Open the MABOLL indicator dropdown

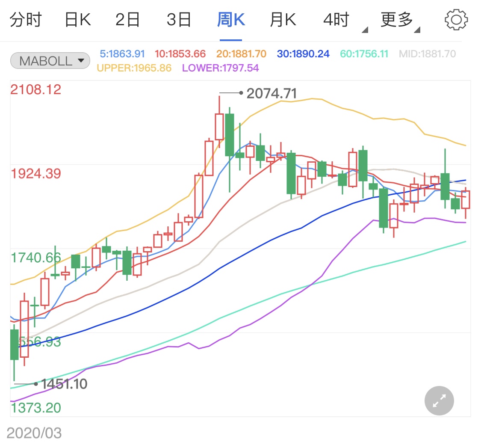pyautogui.click(x=50, y=61)
